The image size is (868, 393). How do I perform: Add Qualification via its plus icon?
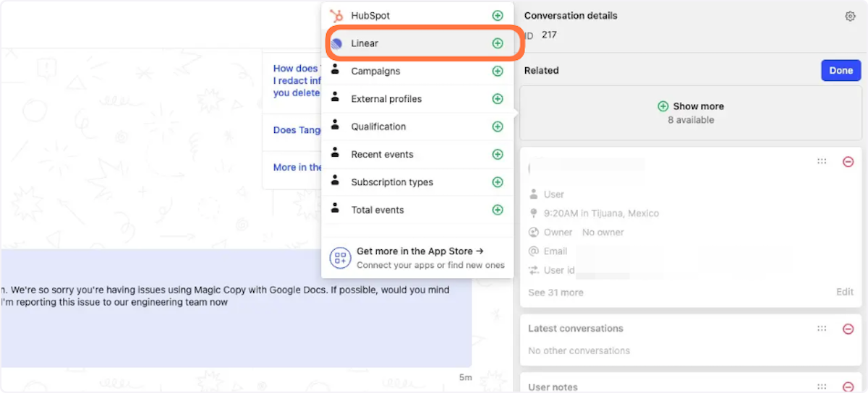coord(498,126)
